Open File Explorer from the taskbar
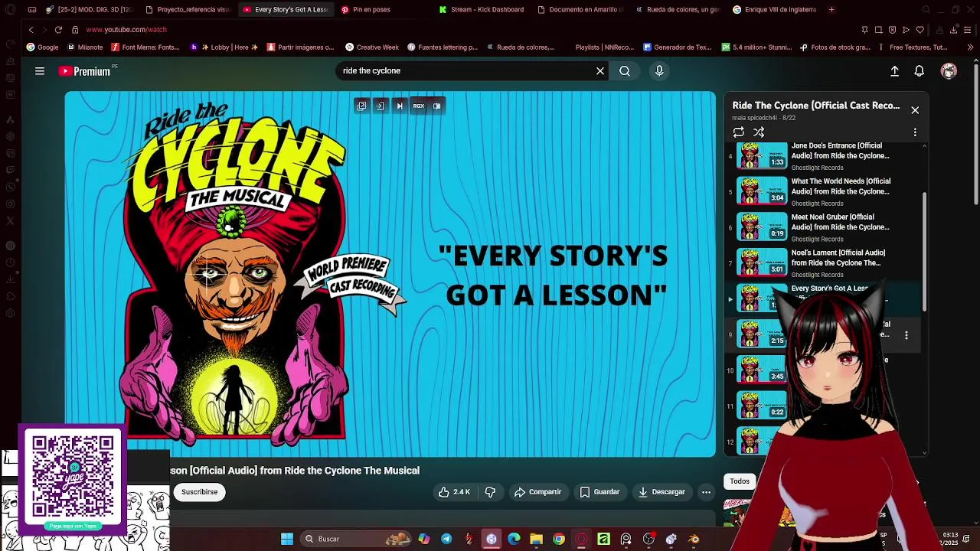 click(x=536, y=539)
